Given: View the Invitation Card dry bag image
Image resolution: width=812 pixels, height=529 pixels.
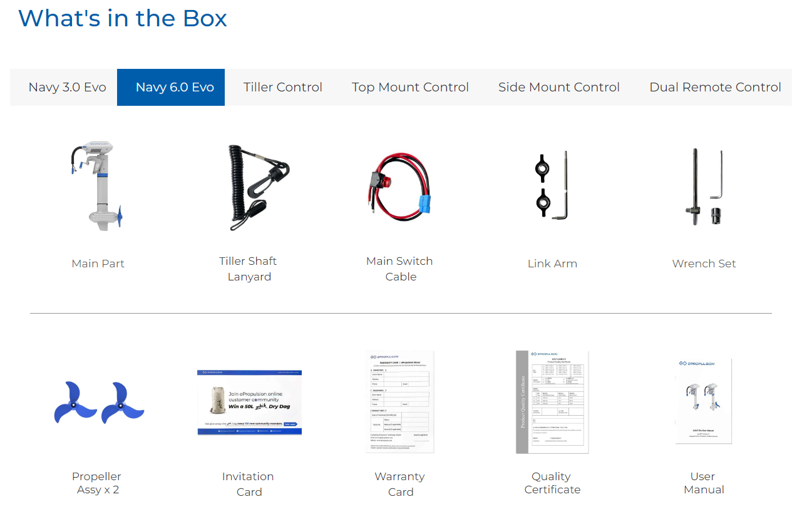Looking at the screenshot, I should pyautogui.click(x=249, y=403).
